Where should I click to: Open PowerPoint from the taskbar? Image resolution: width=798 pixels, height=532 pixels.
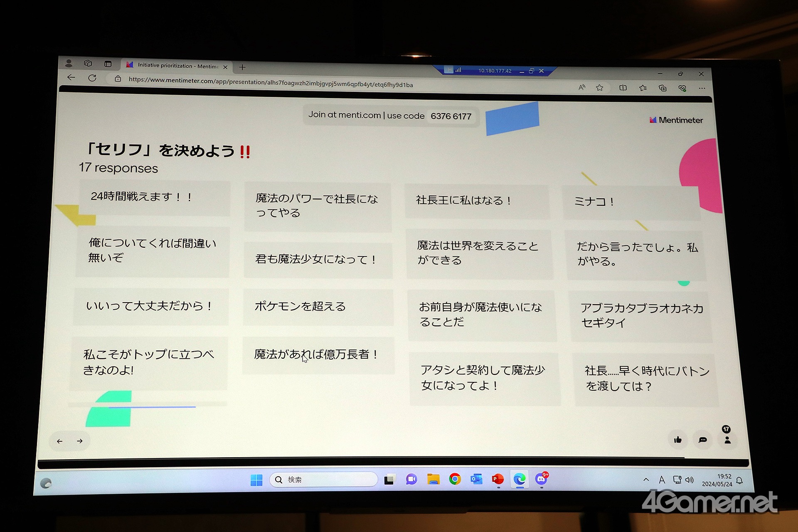click(x=498, y=479)
